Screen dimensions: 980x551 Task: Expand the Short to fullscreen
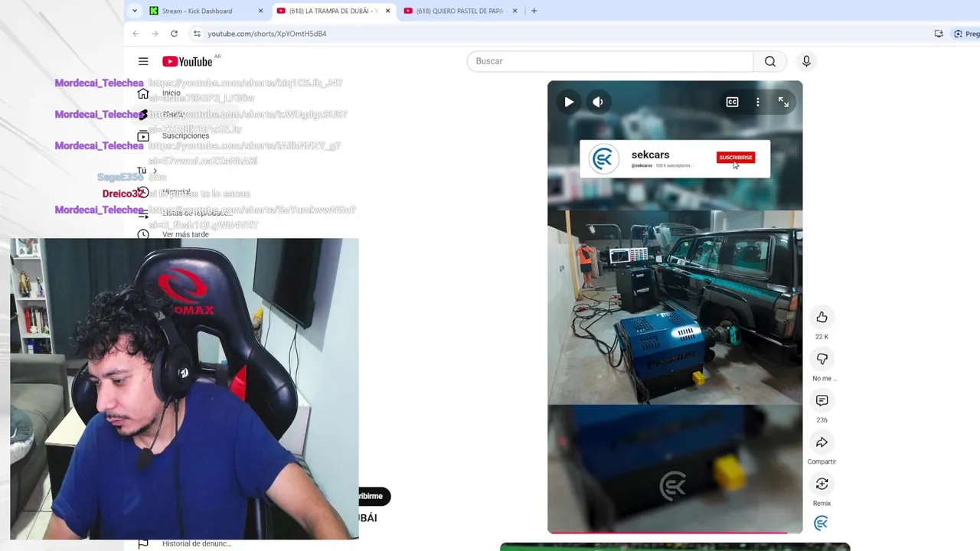pyautogui.click(x=783, y=102)
